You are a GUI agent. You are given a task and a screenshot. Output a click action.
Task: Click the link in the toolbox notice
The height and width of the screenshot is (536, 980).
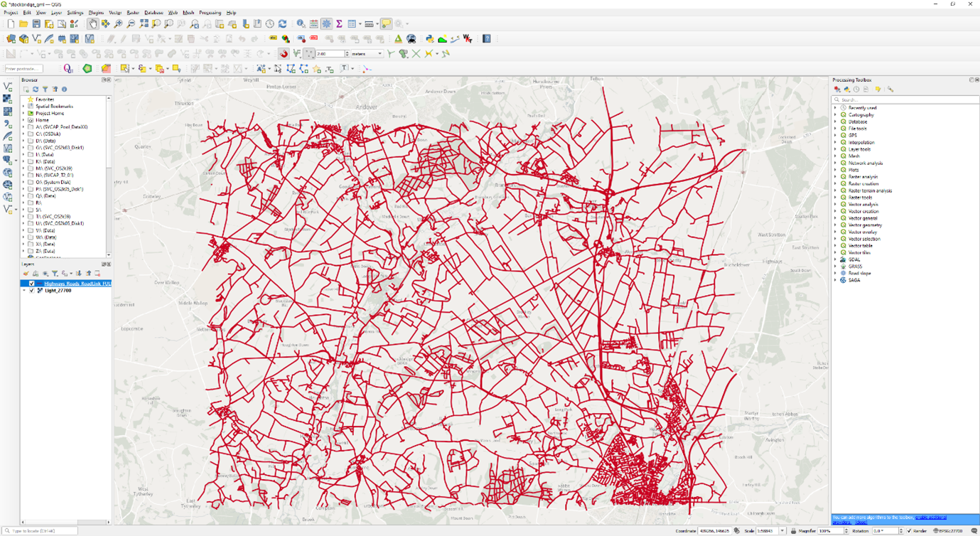[930, 518]
